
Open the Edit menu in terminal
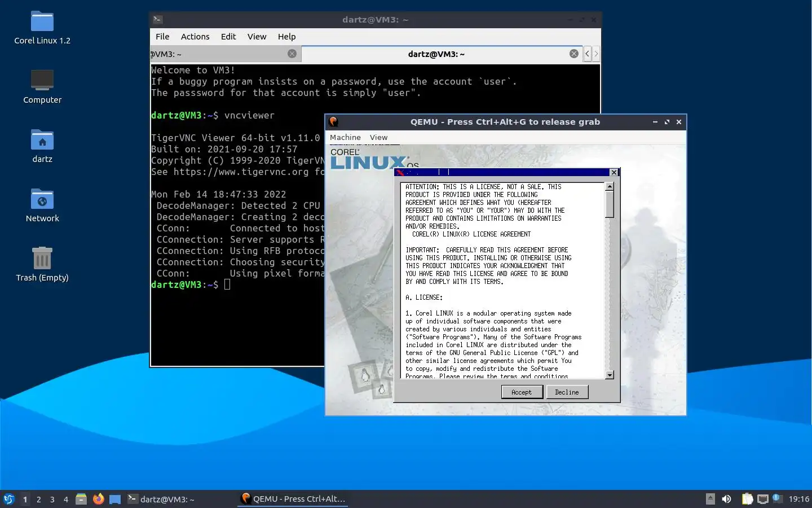click(x=228, y=36)
